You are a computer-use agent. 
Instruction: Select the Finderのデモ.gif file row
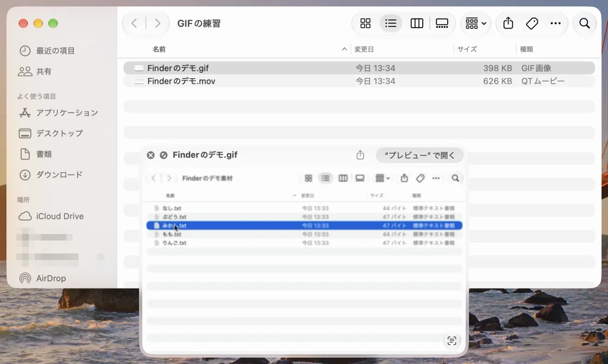pos(359,68)
